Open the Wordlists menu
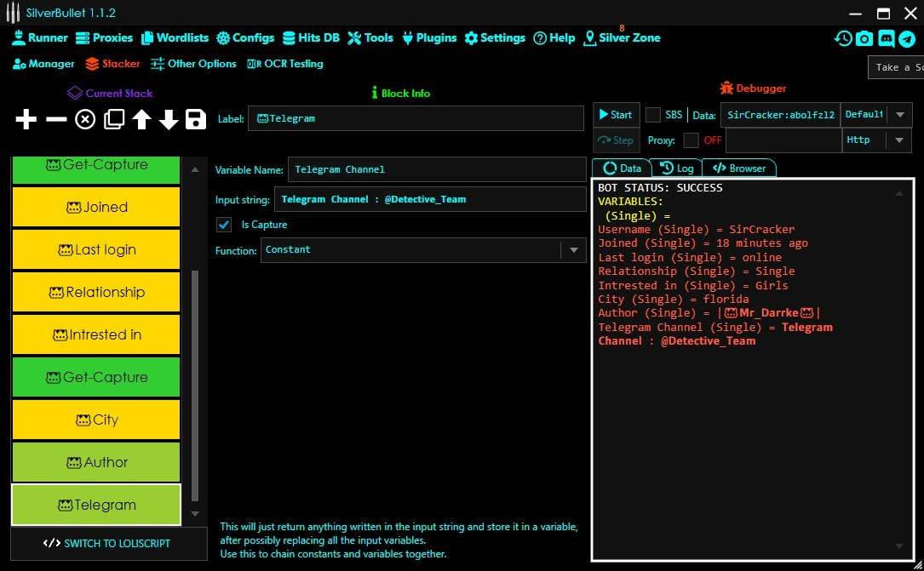924x571 pixels. pos(175,38)
